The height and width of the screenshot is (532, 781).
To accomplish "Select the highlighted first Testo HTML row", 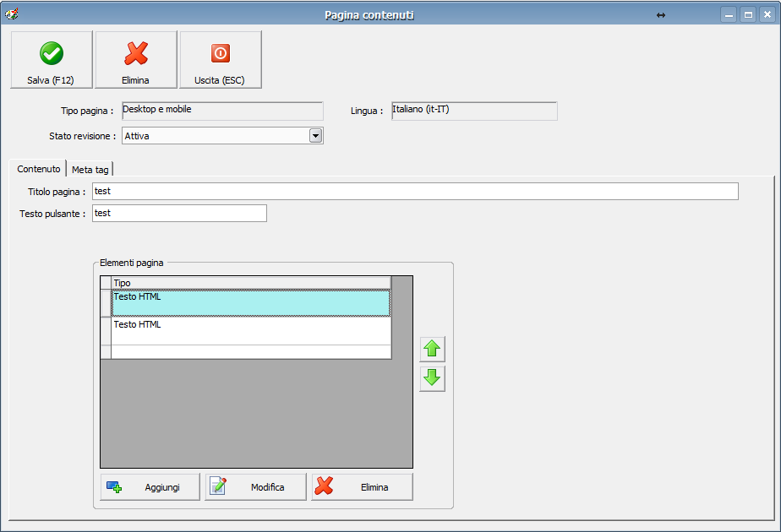I will pyautogui.click(x=251, y=303).
